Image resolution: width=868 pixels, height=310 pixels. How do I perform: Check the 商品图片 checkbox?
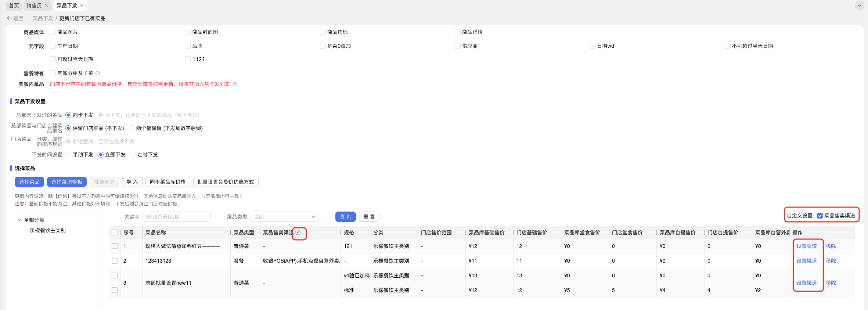pos(53,32)
